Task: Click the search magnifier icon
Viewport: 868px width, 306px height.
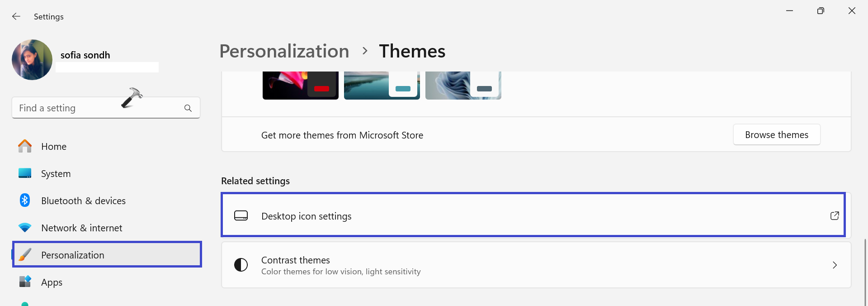Action: tap(188, 108)
